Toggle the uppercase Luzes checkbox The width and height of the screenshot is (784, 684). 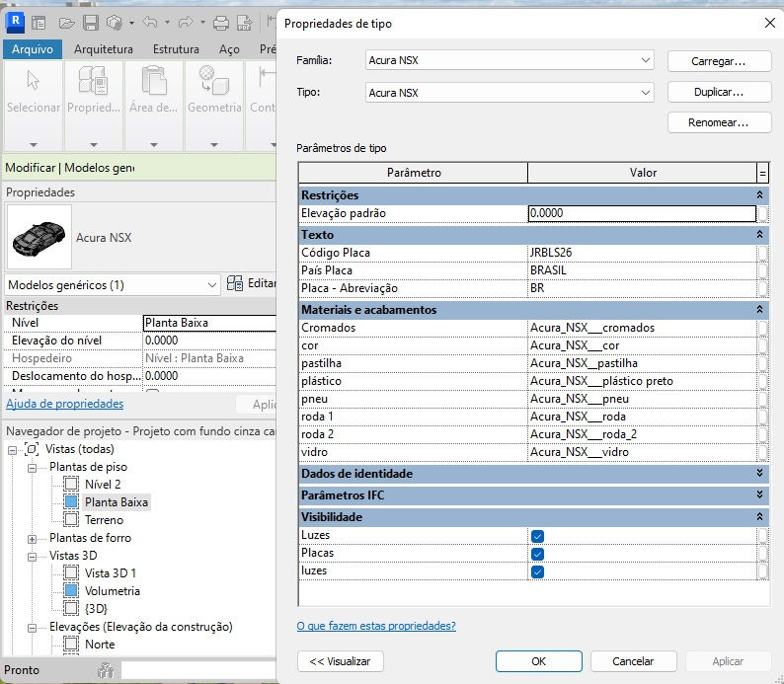pos(537,536)
